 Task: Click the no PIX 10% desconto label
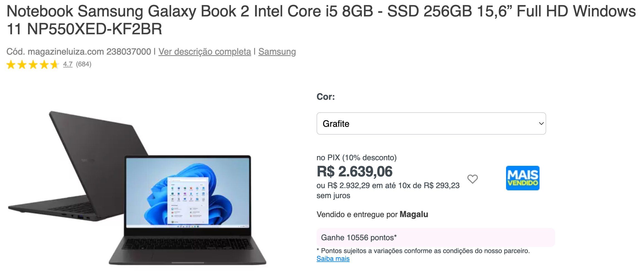(356, 157)
